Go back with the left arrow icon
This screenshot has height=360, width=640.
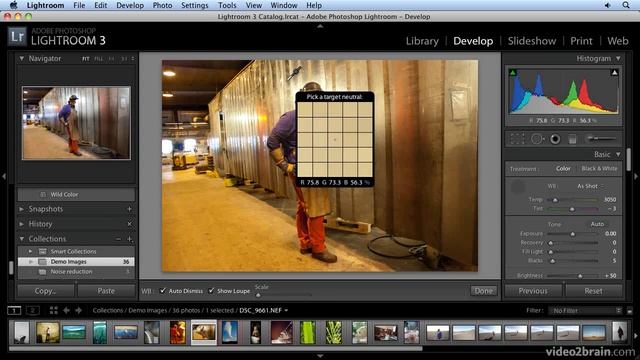click(66, 310)
